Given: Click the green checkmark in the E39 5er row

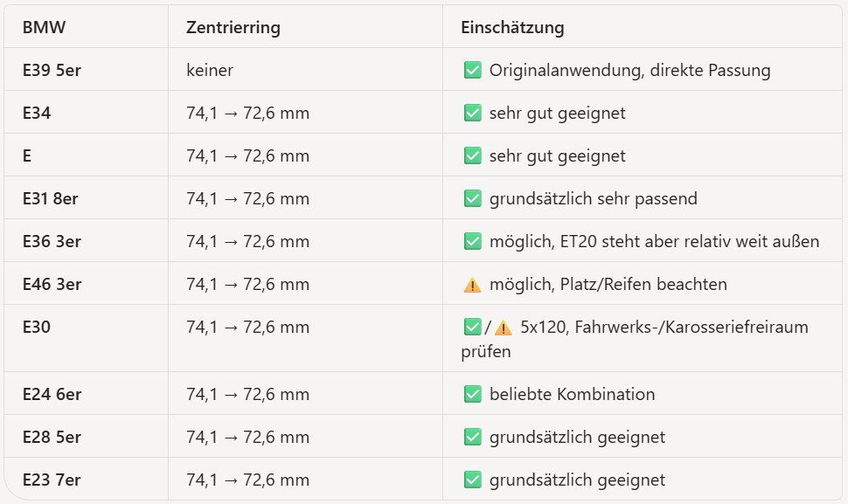Looking at the screenshot, I should click(x=473, y=70).
